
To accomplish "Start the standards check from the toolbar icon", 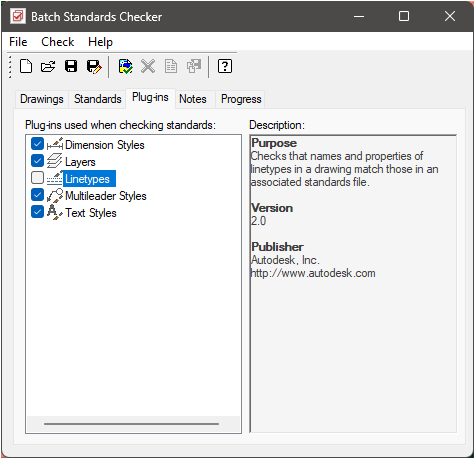I will coord(126,66).
